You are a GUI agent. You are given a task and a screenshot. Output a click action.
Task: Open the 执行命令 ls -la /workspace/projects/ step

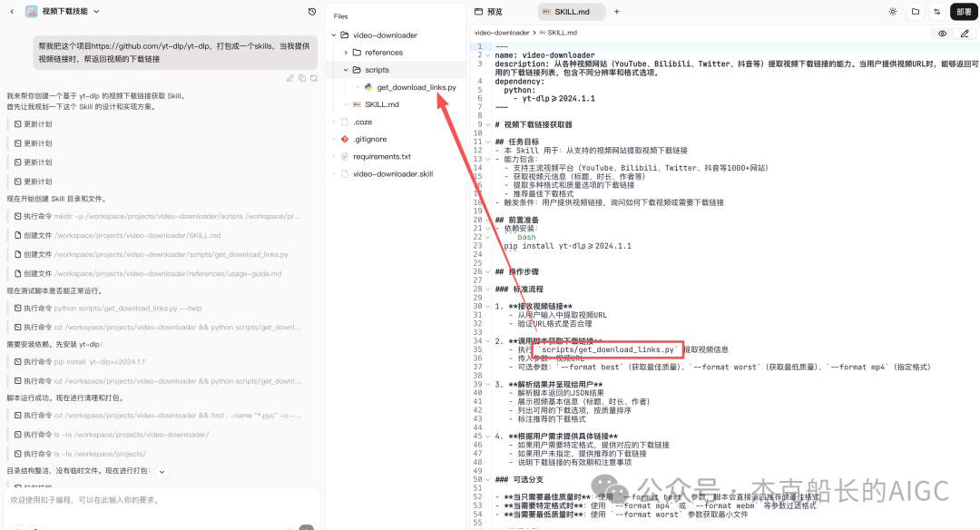coord(81,454)
